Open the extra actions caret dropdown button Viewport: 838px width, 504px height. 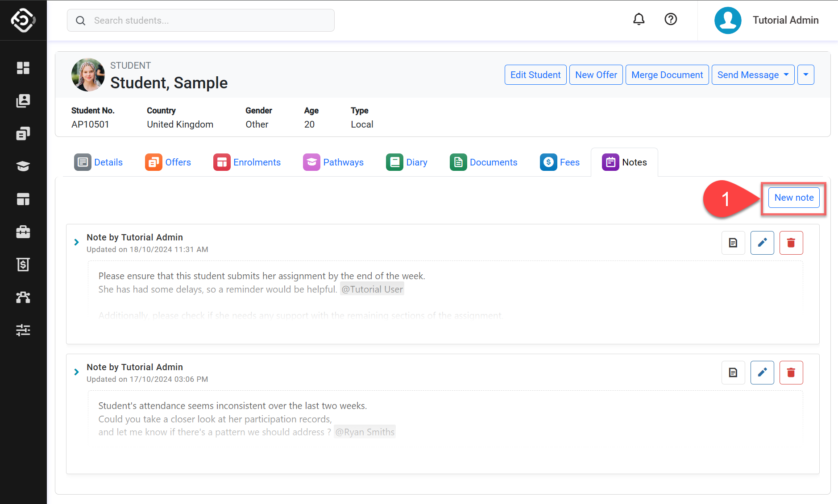tap(805, 75)
